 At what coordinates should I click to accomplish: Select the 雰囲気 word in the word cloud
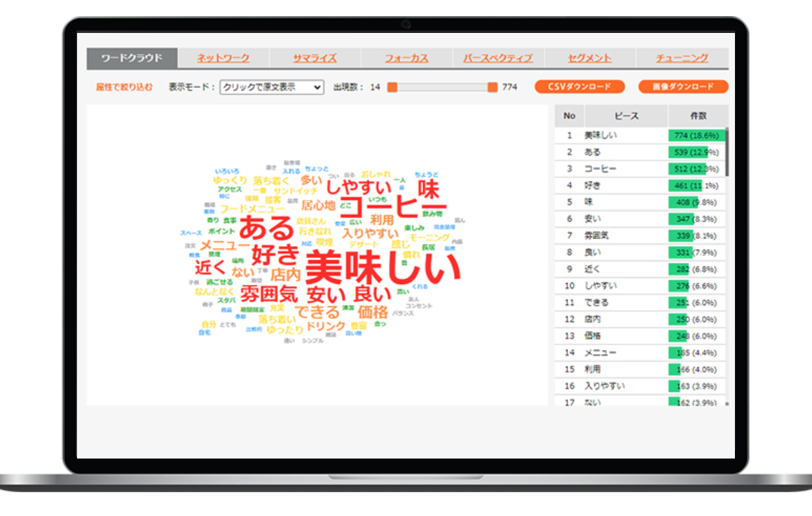coord(269,293)
